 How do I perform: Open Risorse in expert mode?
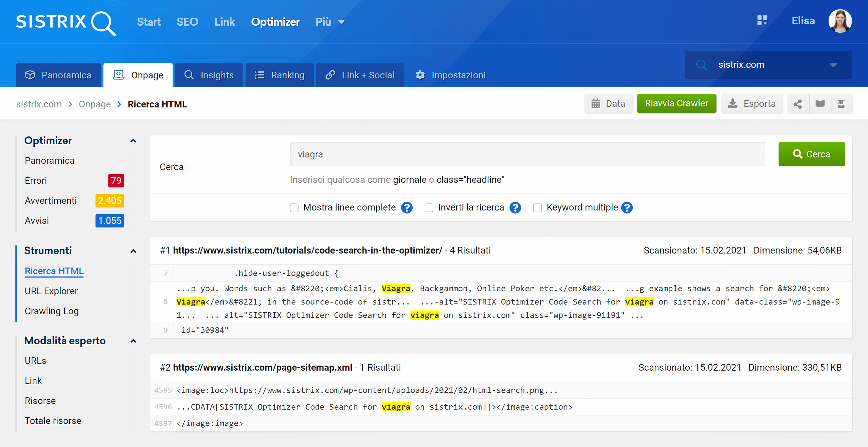point(40,401)
